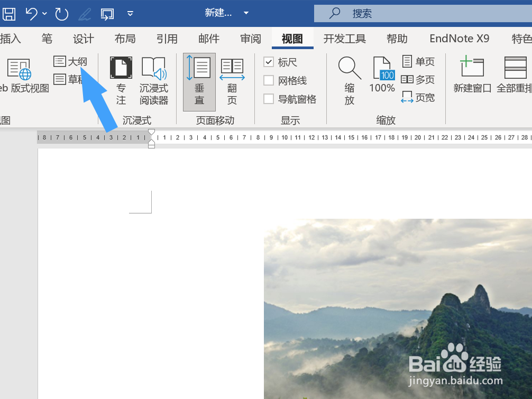This screenshot has height=399, width=532.
Task: Click the first-line indent marker on ruler
Action: pyautogui.click(x=151, y=132)
